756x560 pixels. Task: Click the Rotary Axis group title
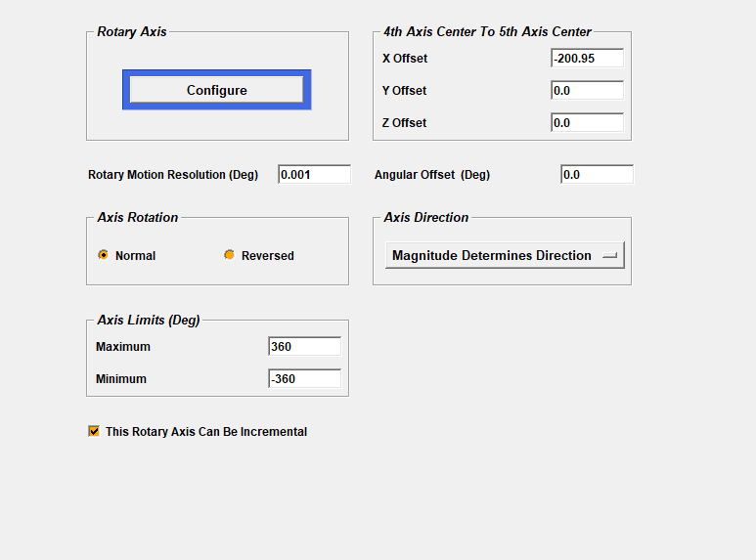[x=132, y=32]
